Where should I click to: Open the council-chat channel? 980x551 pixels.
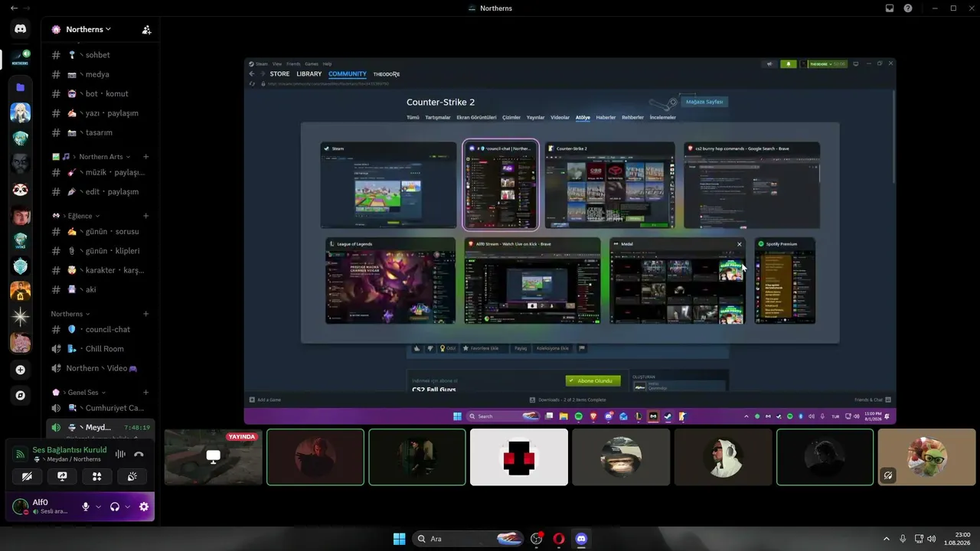tap(100, 329)
